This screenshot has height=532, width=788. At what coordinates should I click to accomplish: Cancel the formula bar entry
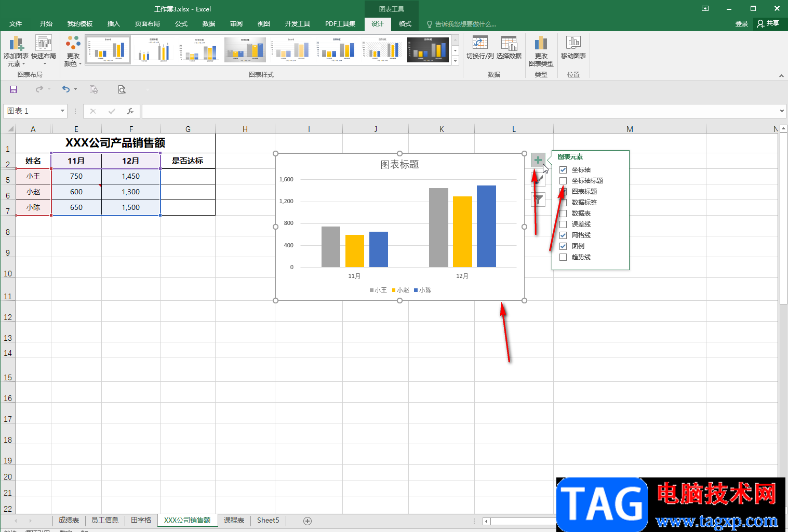pos(93,111)
